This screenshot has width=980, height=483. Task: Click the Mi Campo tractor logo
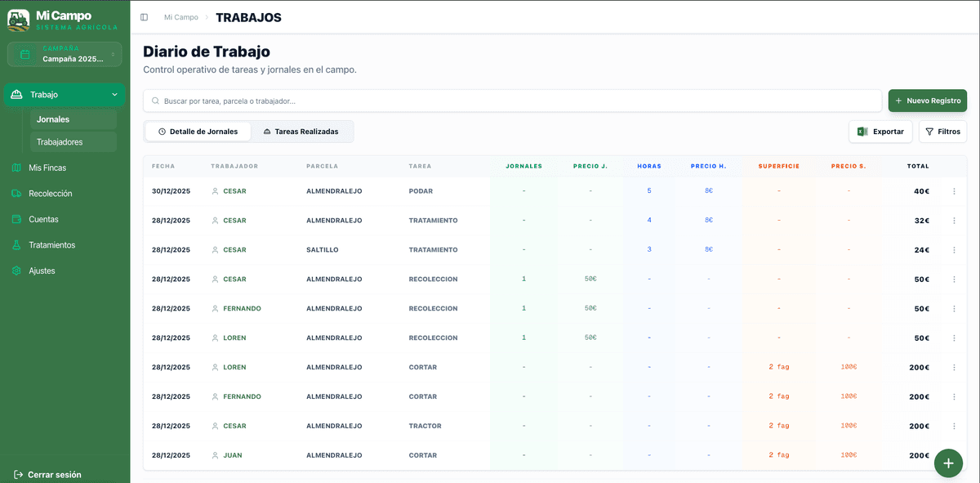click(x=19, y=20)
